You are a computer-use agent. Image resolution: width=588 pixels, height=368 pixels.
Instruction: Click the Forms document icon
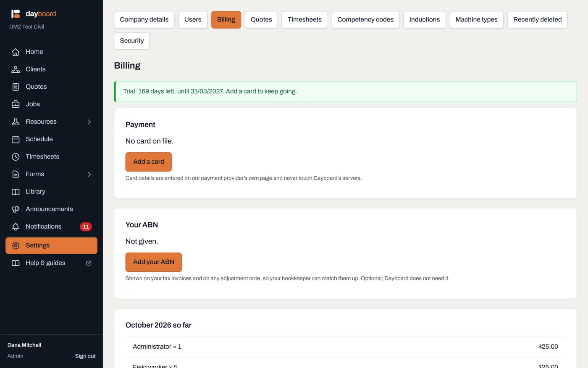click(x=16, y=174)
